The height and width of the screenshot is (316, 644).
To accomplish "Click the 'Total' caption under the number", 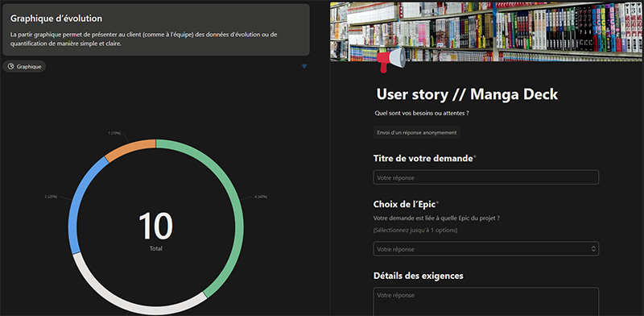I will tap(155, 248).
